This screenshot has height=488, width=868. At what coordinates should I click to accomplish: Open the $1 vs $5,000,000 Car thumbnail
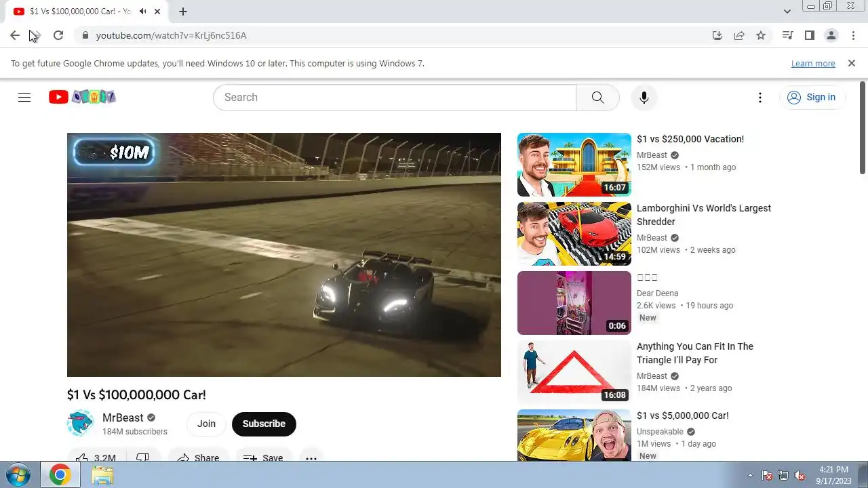[x=574, y=435]
